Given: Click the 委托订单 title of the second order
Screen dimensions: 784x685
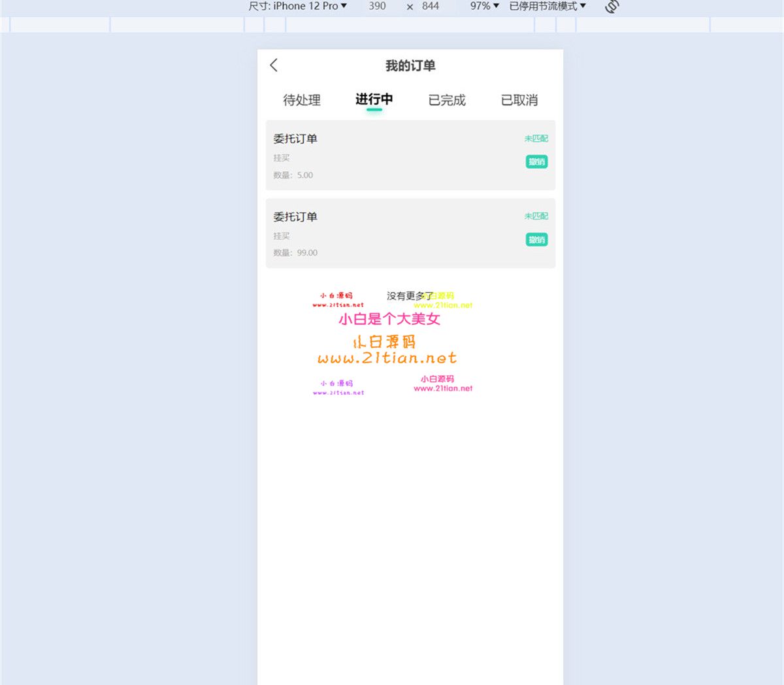Looking at the screenshot, I should click(295, 216).
